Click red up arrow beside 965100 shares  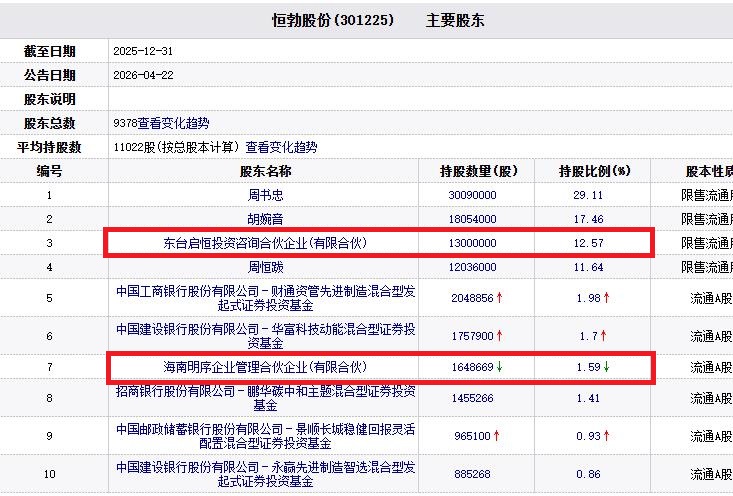coord(496,436)
